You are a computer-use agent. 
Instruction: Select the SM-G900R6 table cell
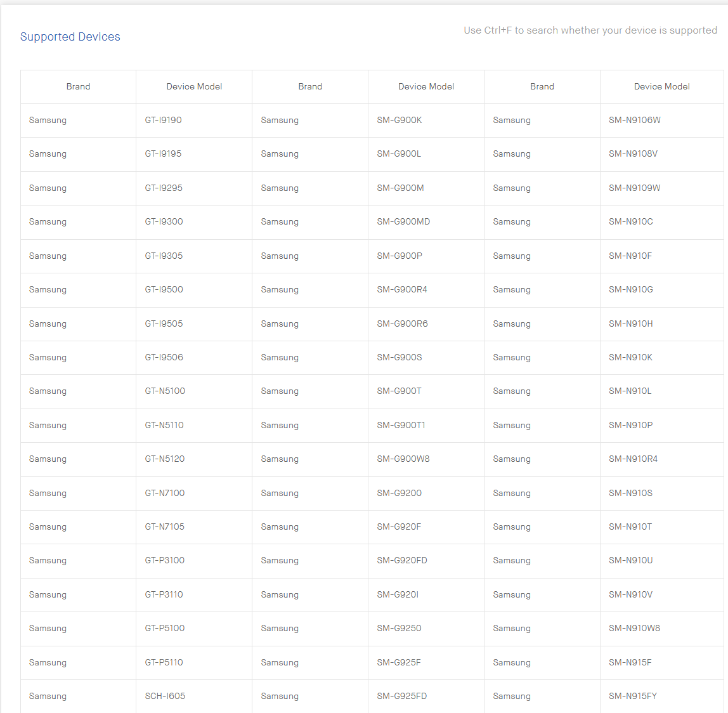(x=402, y=324)
